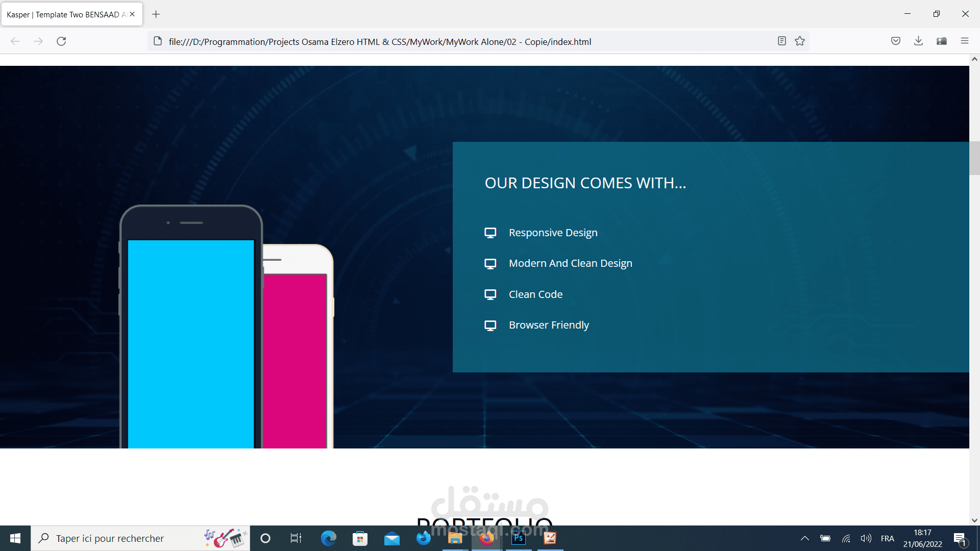
Task: Toggle the volume speaker tray icon
Action: tap(866, 538)
